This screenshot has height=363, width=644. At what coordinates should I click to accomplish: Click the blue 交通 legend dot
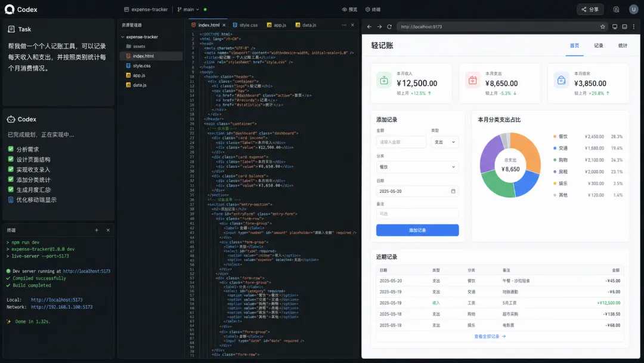[555, 148]
